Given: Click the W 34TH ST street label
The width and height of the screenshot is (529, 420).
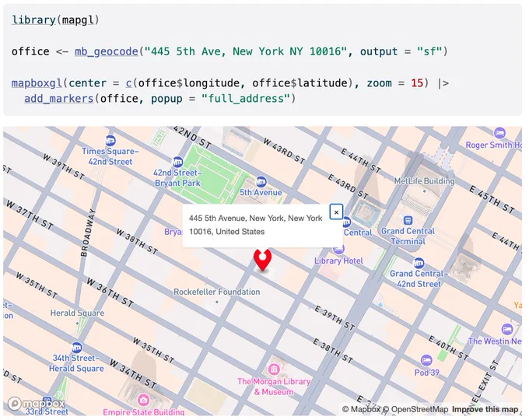Looking at the screenshot, I should tap(133, 374).
